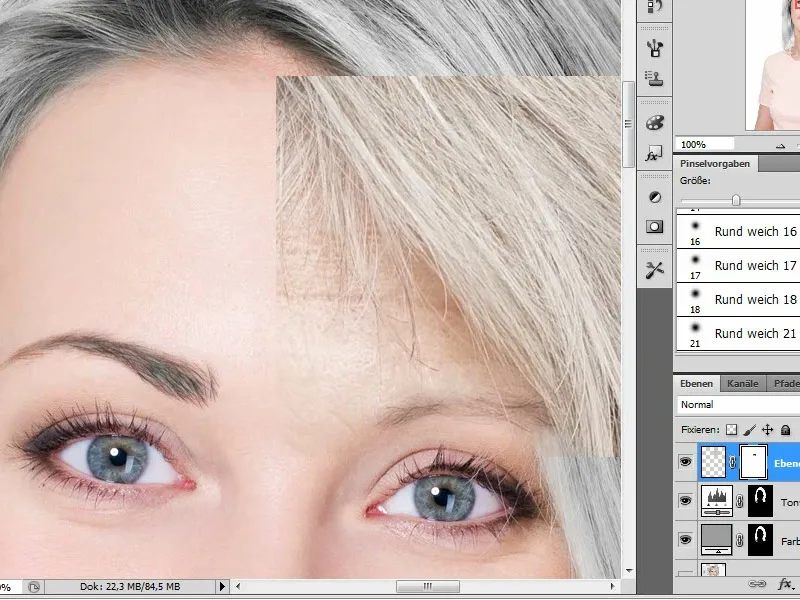Click the link layers chain button
The width and height of the screenshot is (800, 600).
point(757,584)
